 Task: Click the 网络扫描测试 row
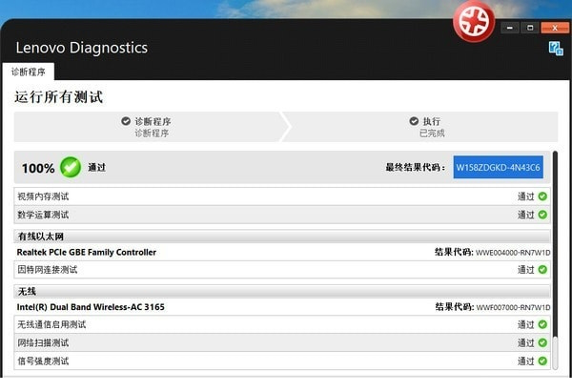[282, 342]
